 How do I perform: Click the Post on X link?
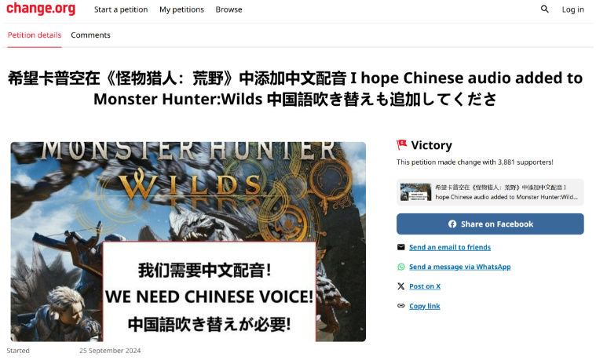coord(425,286)
